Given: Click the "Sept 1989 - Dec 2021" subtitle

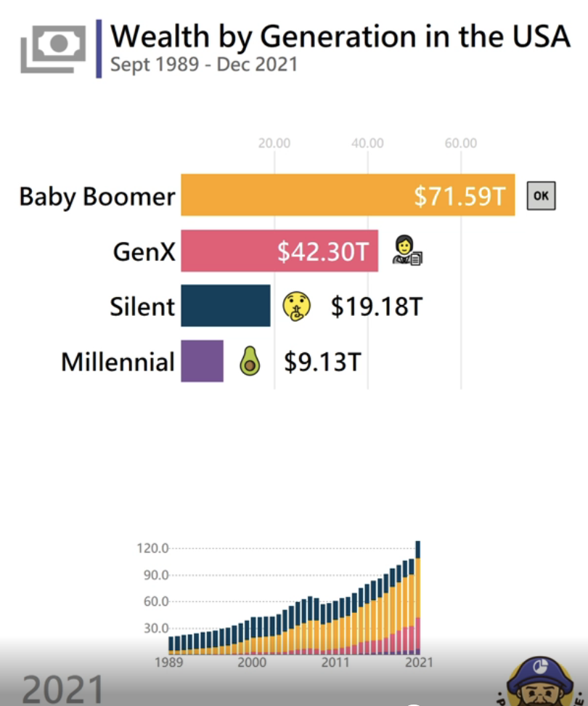Looking at the screenshot, I should [x=204, y=64].
